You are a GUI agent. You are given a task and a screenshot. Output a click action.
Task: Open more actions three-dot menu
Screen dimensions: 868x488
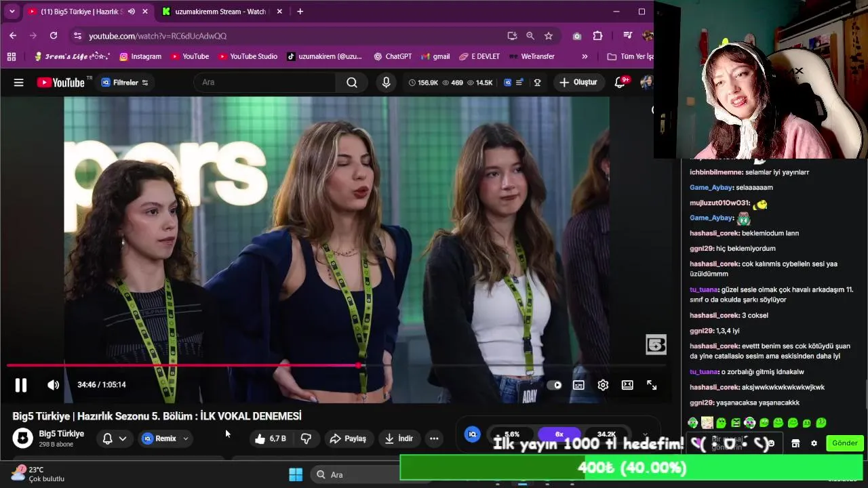434,439
